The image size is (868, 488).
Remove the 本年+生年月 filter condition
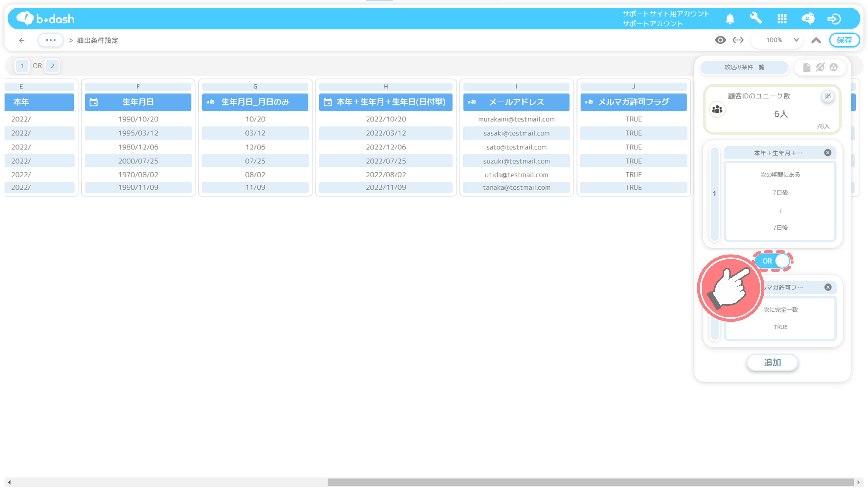click(x=828, y=153)
